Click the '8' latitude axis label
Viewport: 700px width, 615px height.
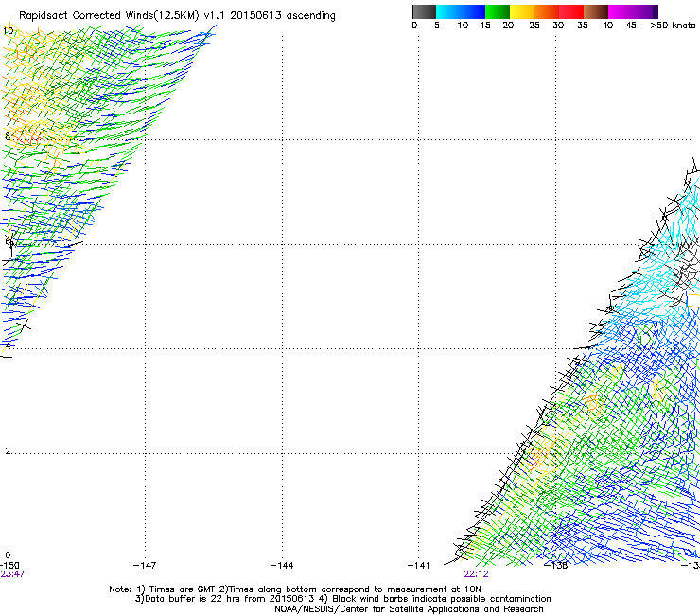pyautogui.click(x=8, y=135)
